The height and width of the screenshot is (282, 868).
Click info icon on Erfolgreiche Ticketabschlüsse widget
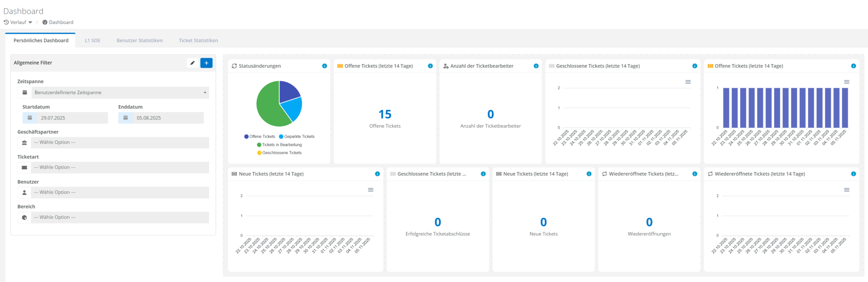pos(483,174)
